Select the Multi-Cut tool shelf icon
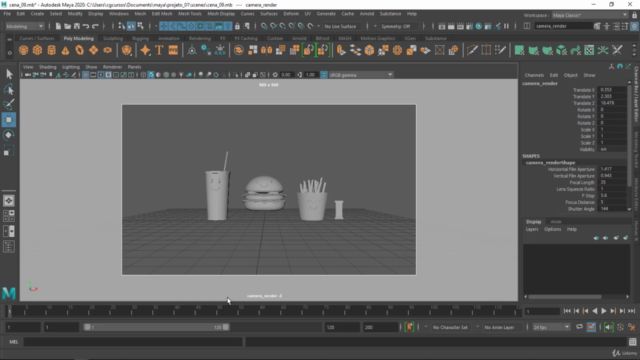 coord(472,50)
